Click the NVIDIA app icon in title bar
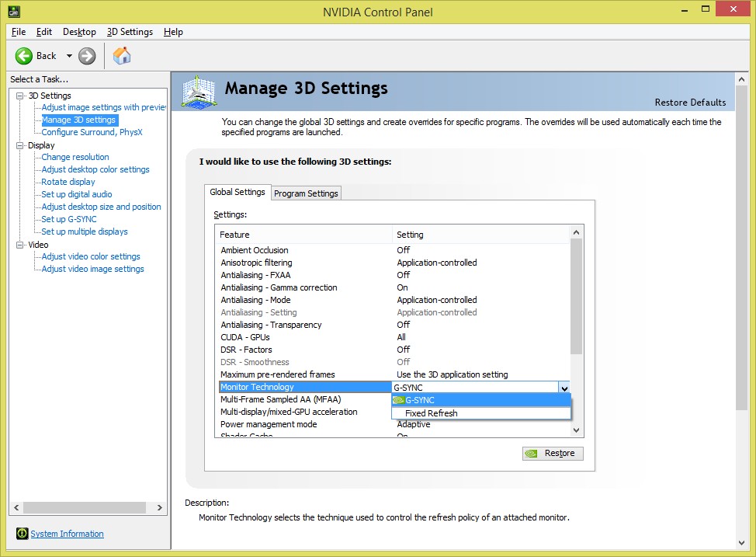The image size is (756, 557). [x=14, y=12]
